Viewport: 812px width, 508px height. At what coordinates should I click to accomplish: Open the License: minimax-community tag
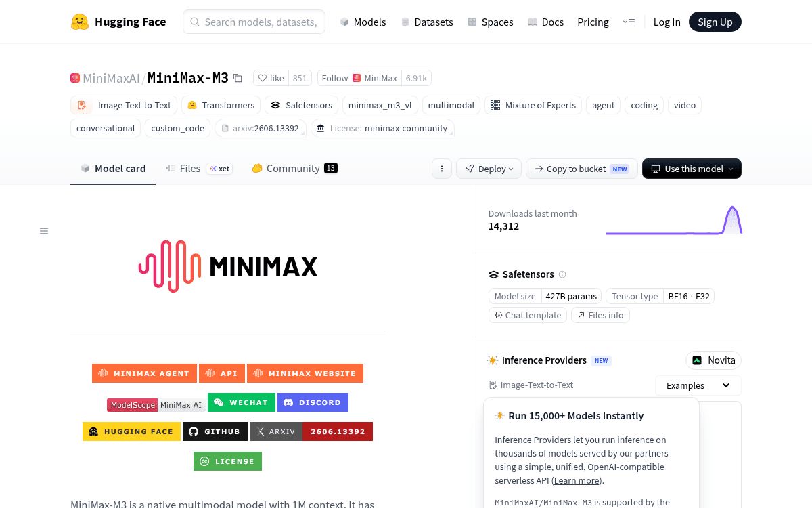pyautogui.click(x=382, y=128)
